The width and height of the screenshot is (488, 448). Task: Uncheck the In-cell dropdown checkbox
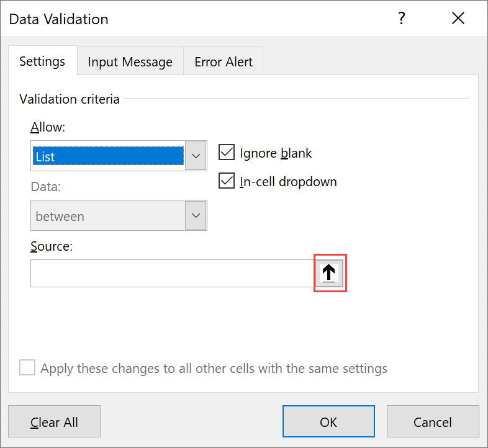pos(226,181)
